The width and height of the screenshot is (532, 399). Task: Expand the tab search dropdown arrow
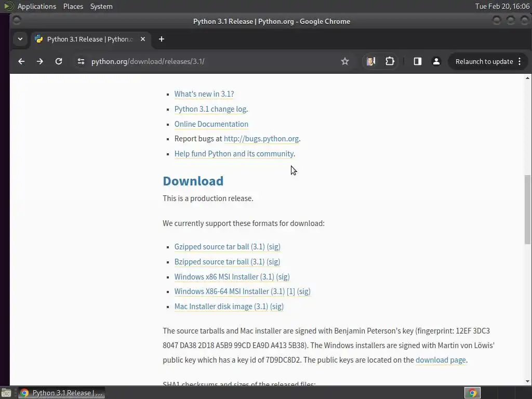pos(20,39)
